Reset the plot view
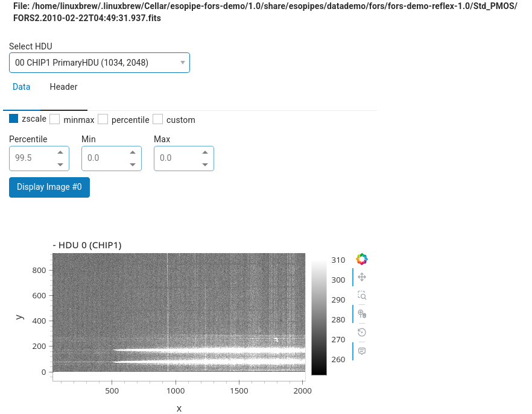Image resolution: width=532 pixels, height=414 pixels. point(362,332)
